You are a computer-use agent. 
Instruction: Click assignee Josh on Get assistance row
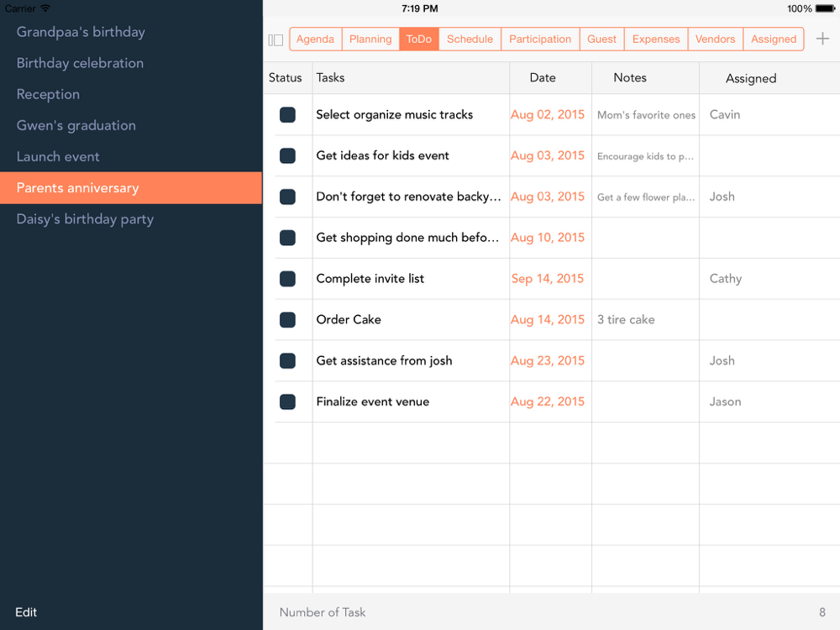point(722,360)
